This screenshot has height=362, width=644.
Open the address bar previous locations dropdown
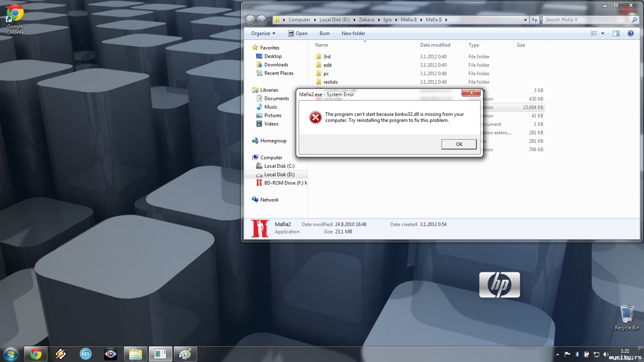pos(525,20)
